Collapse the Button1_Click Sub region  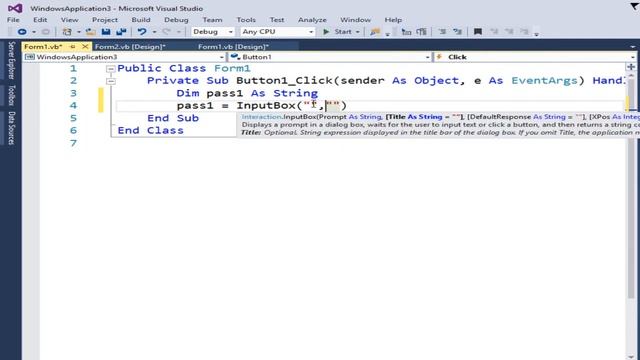(x=111, y=81)
